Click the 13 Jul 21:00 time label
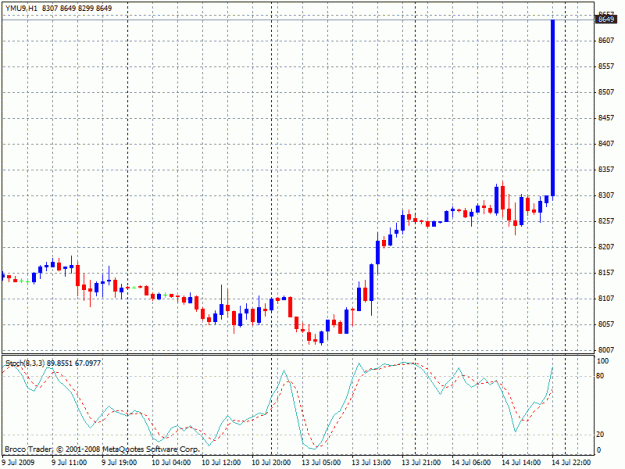This screenshot has height=469, width=625. 421,462
